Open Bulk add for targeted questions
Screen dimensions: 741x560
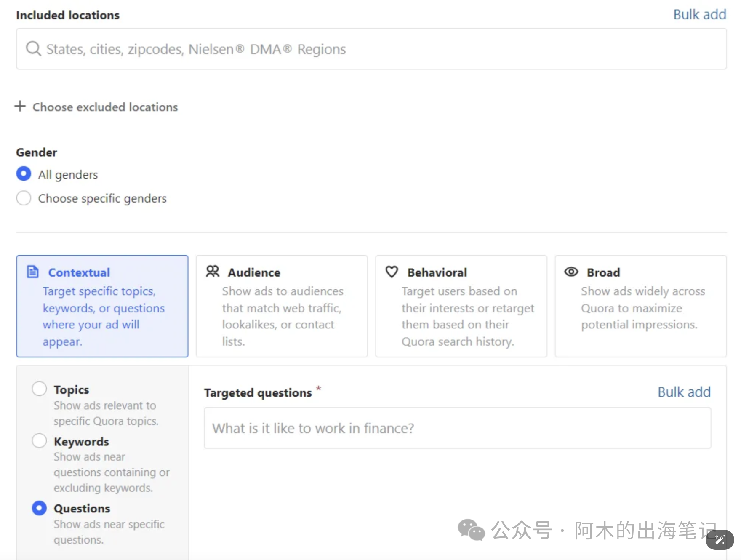pyautogui.click(x=684, y=392)
